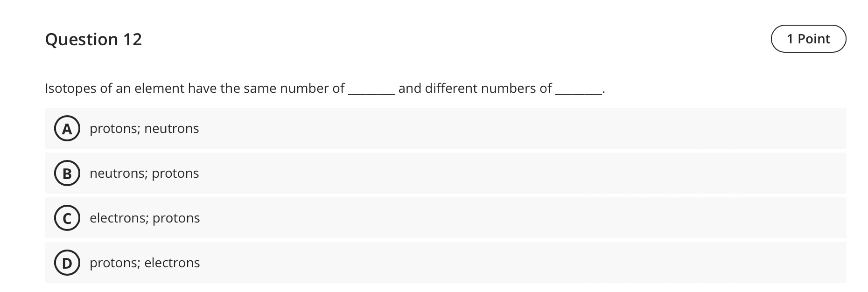Viewport: 868px width, 292px height.
Task: Click the word Isotopes in the question
Action: pos(71,88)
